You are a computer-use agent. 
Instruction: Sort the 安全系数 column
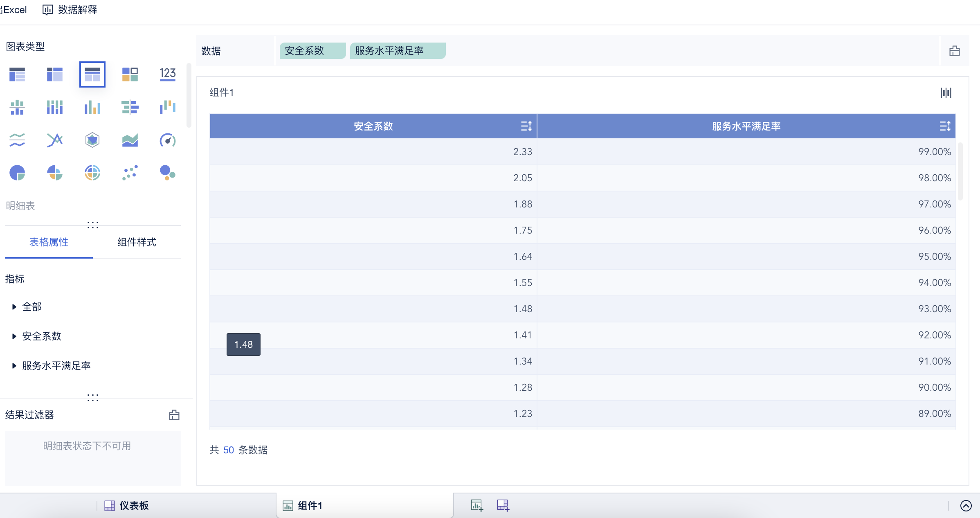(x=526, y=126)
